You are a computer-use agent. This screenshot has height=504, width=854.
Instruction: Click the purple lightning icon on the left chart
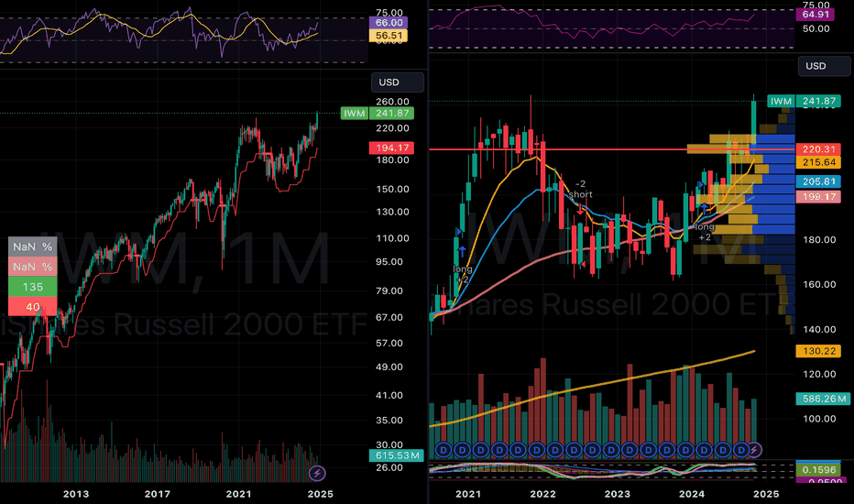pos(318,473)
